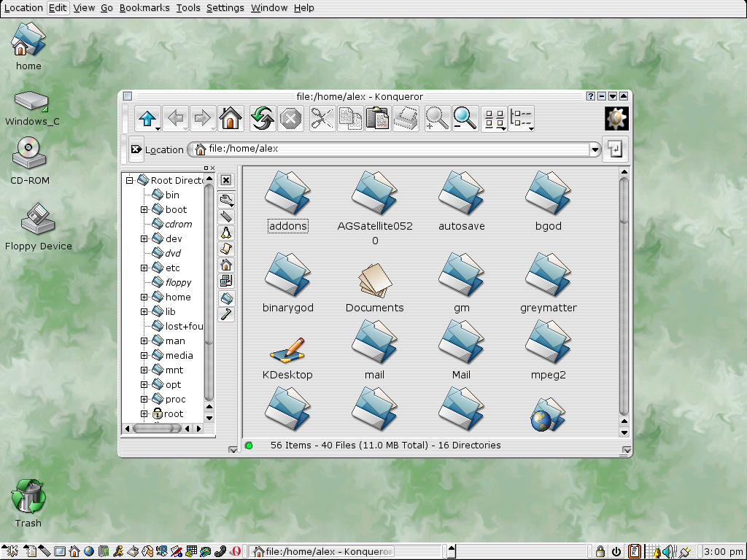Zoom out with the minus magnifier
Screen dimensions: 747x560
pyautogui.click(x=465, y=119)
